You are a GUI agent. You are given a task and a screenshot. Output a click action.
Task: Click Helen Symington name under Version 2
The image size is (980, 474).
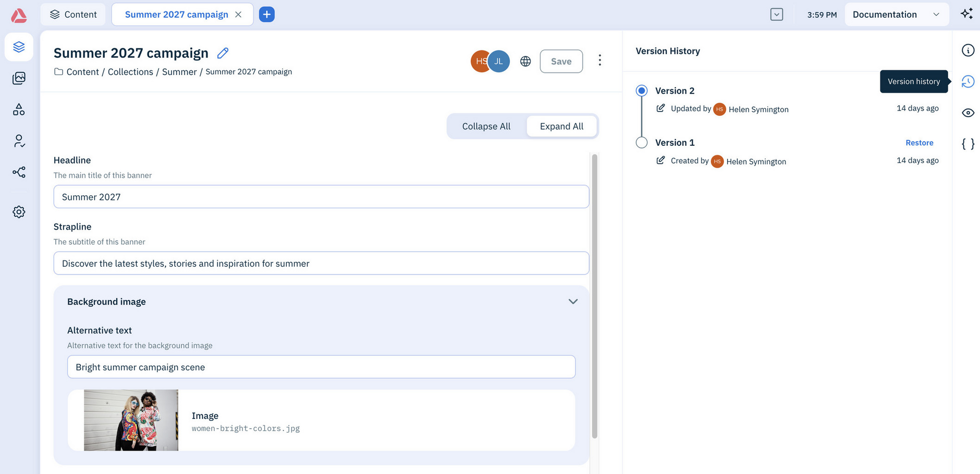pyautogui.click(x=758, y=109)
